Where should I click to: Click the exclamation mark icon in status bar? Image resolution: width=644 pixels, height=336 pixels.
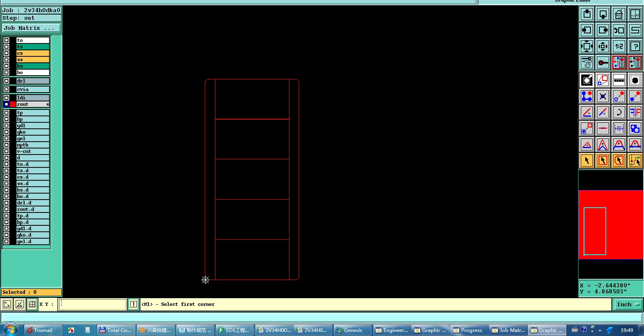134,304
